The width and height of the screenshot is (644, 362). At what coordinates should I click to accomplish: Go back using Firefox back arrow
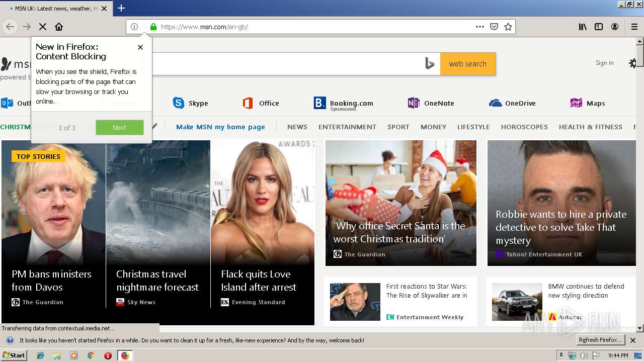click(x=10, y=27)
